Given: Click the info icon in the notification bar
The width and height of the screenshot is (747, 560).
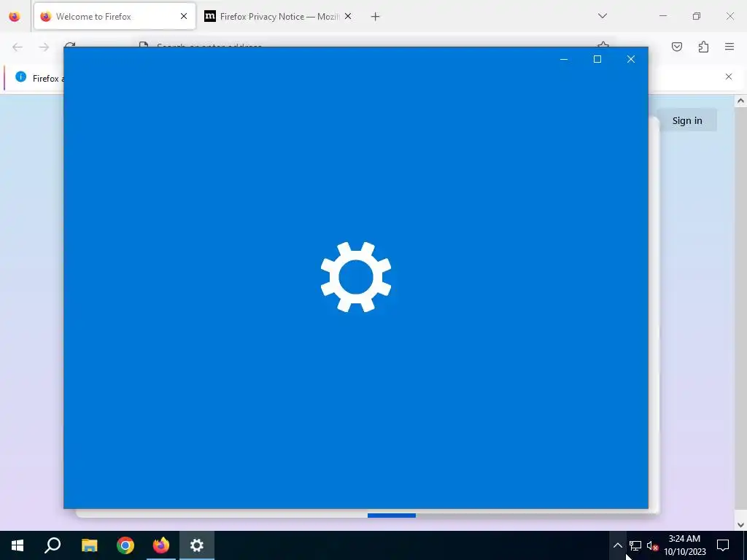Looking at the screenshot, I should point(21,77).
